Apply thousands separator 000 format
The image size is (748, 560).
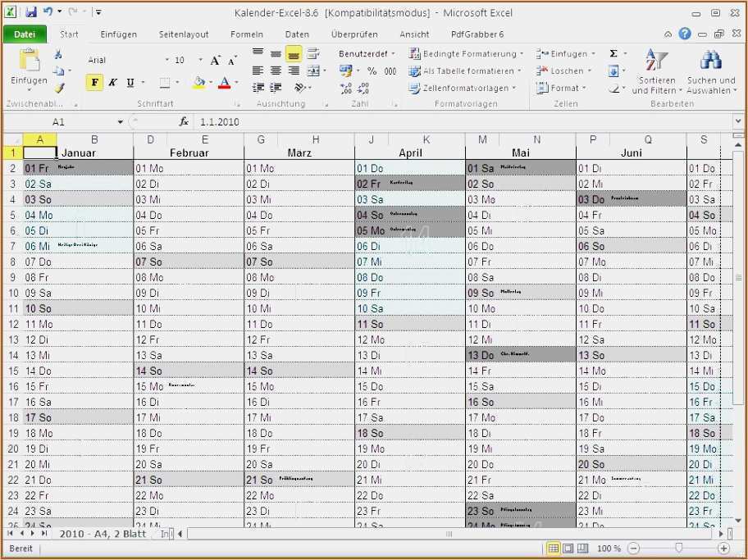390,71
